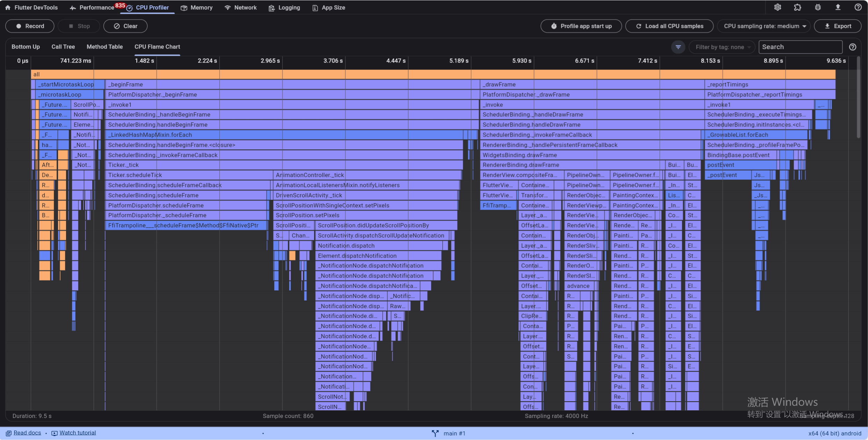Click the filter icon beside tag filter
The height and width of the screenshot is (440, 868).
pos(678,47)
